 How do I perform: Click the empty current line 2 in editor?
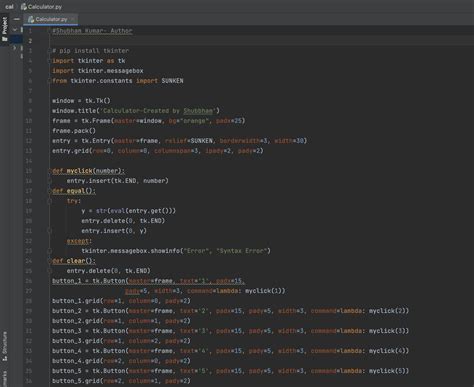tap(262, 41)
